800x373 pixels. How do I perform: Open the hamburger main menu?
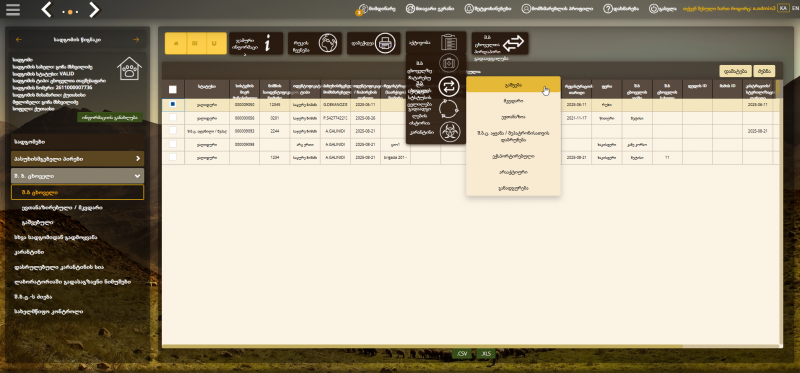[x=13, y=9]
